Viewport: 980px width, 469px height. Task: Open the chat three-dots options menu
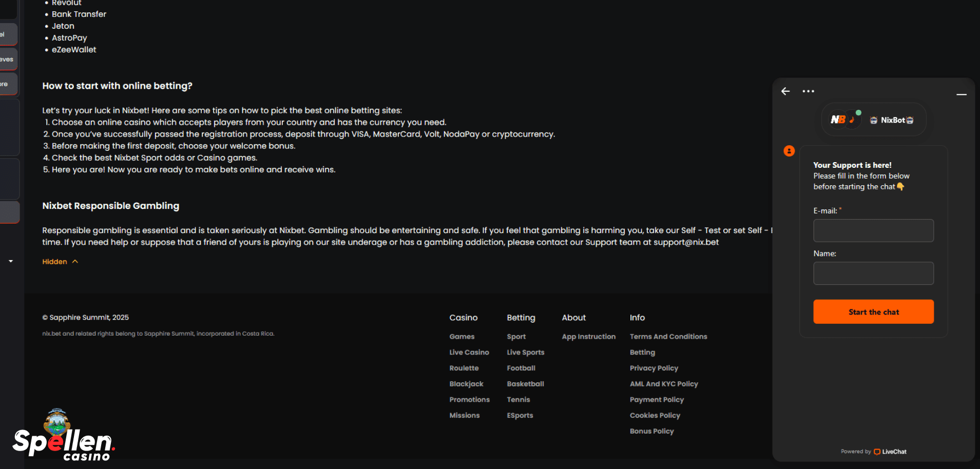click(808, 91)
